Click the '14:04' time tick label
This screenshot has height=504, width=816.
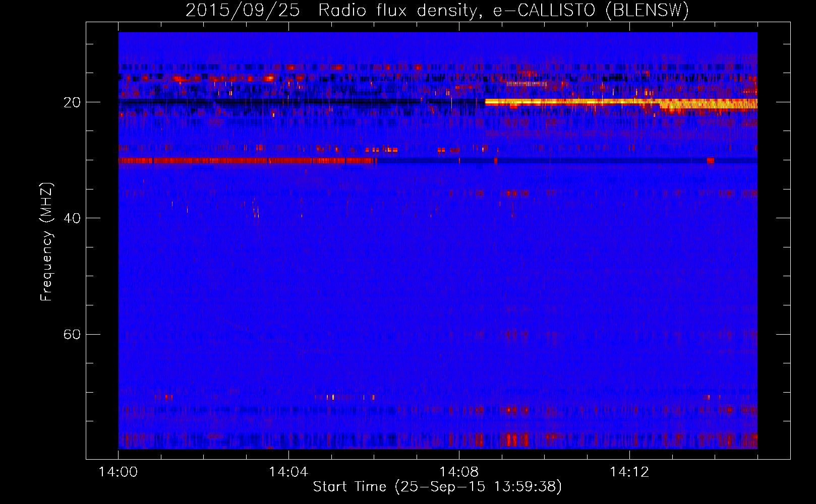[x=288, y=472]
